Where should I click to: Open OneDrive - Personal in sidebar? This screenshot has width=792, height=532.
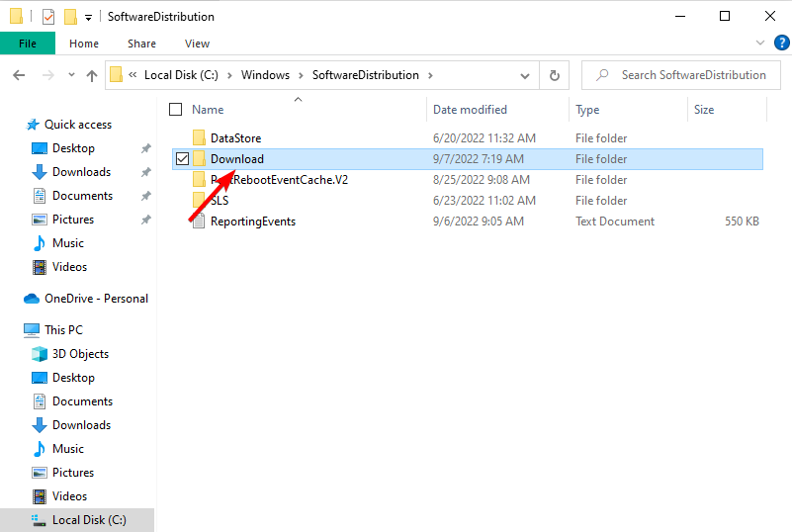[x=96, y=299]
